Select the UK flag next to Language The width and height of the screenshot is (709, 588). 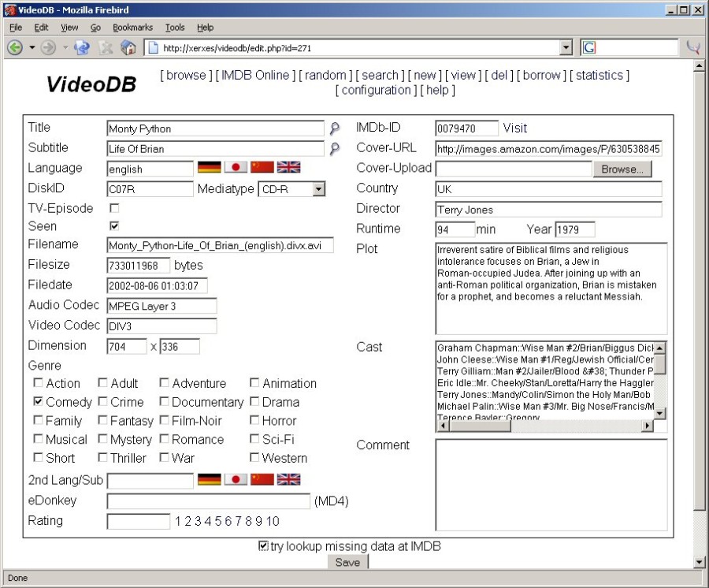[288, 167]
